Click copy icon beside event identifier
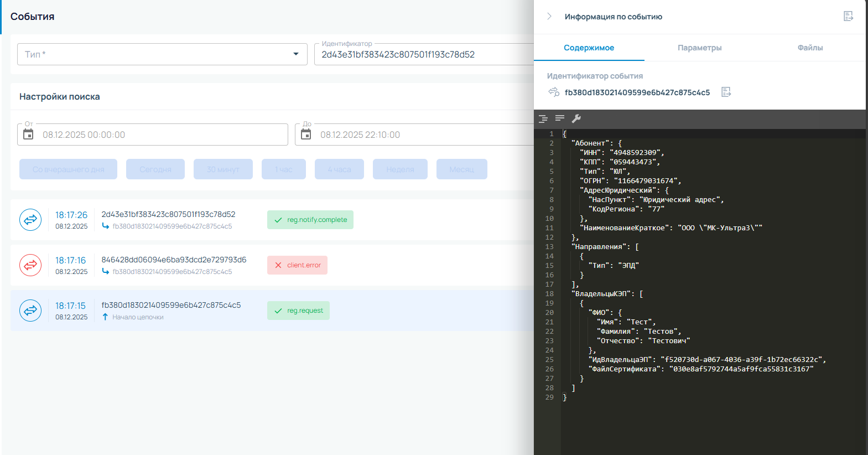868x455 pixels. pos(726,92)
